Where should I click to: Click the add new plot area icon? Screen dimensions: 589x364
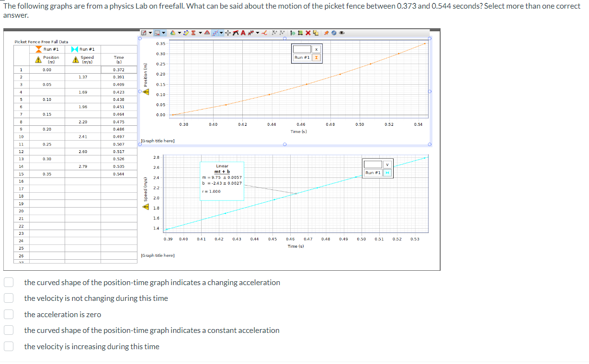point(300,33)
